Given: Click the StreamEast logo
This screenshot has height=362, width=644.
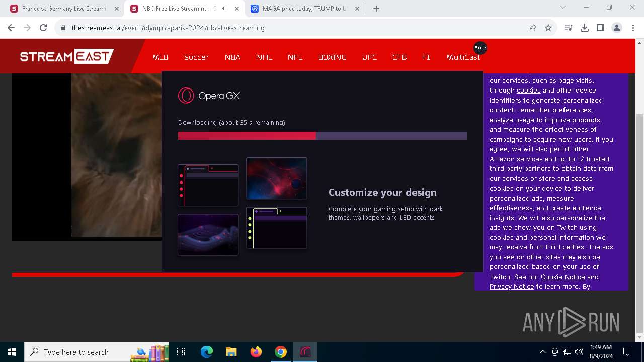Looking at the screenshot, I should click(66, 56).
